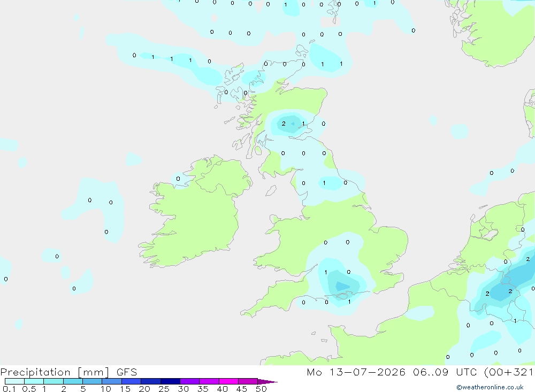Click the "0" value over Northern Ireland
The image size is (535, 392).
click(178, 179)
